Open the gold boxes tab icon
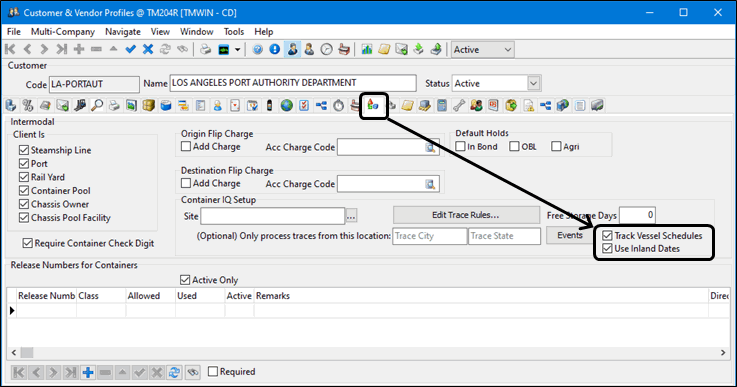The image size is (737, 387). 149,105
